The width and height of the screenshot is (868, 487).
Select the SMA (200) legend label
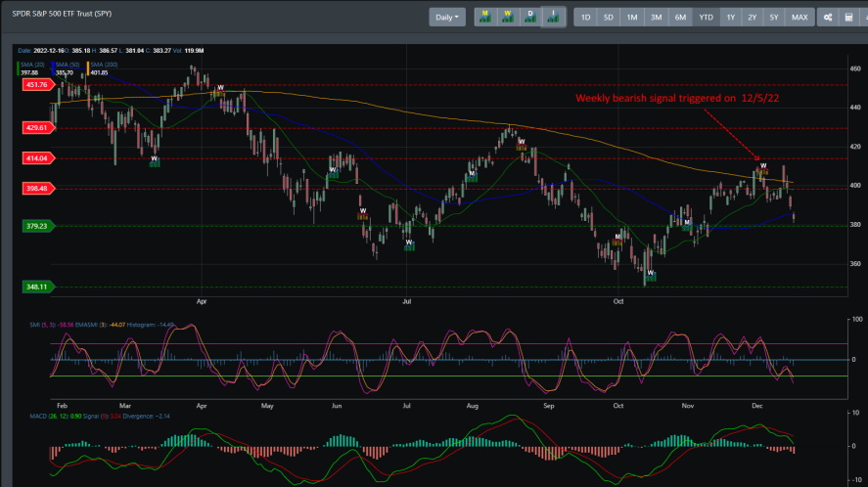pos(104,65)
